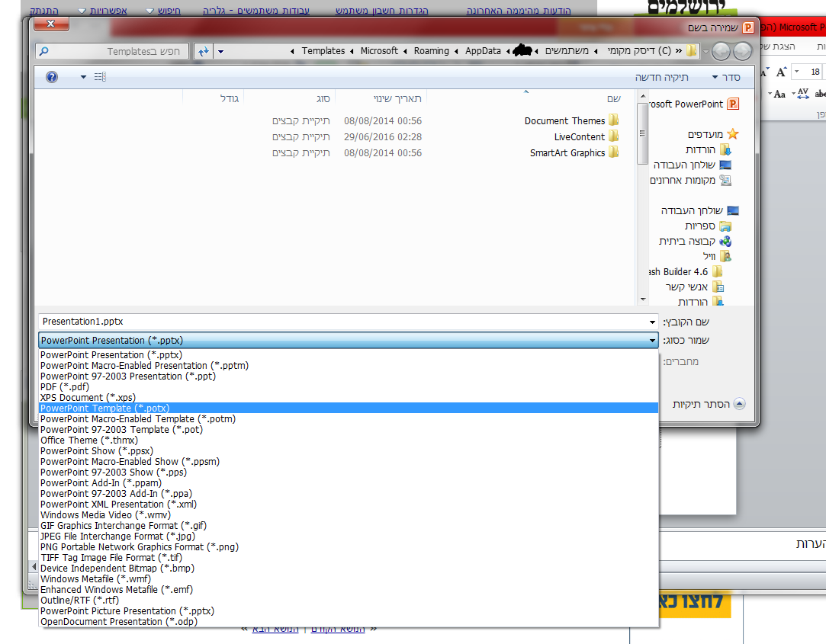Screen dimensions: 826x644
Task: Open the organize menu סדר
Action: (x=726, y=78)
